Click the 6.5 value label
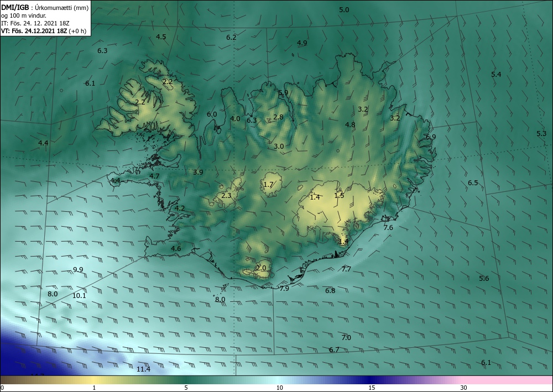553x392 pixels. [x=473, y=182]
